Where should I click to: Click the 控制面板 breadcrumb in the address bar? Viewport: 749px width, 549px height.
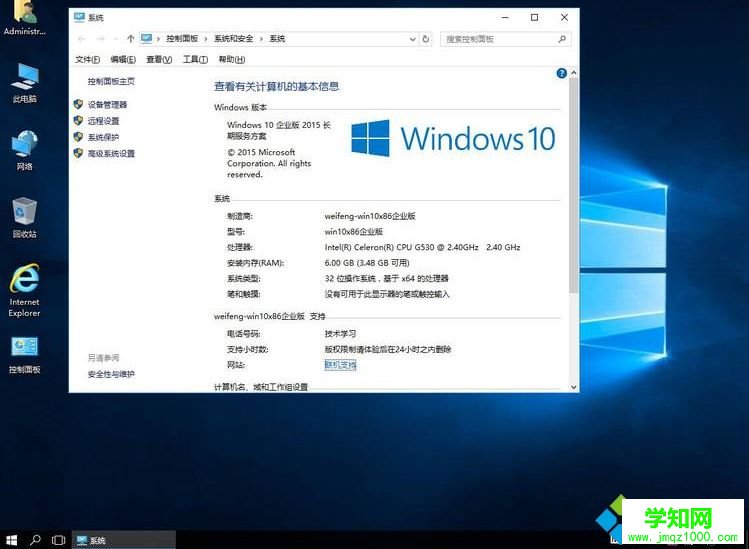[x=182, y=39]
